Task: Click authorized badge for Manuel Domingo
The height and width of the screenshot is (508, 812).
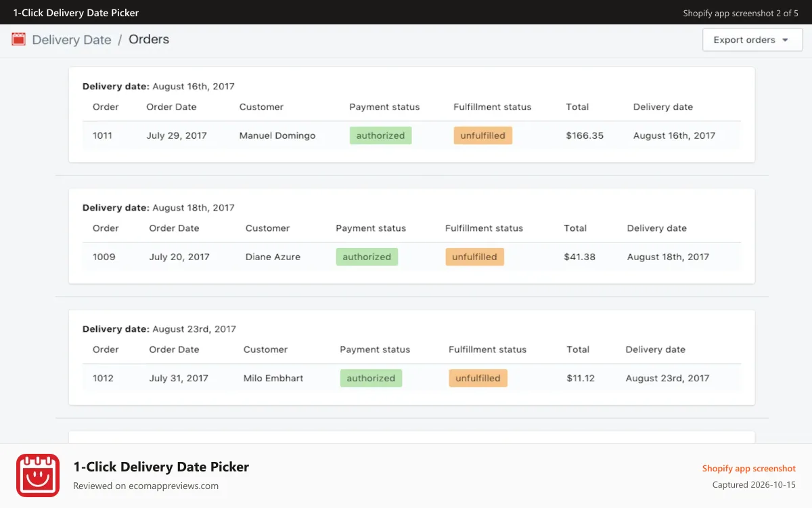Action: 380,135
